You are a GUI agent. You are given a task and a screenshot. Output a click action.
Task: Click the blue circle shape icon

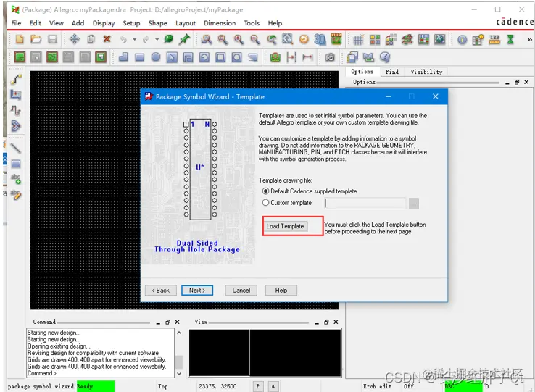[156, 57]
